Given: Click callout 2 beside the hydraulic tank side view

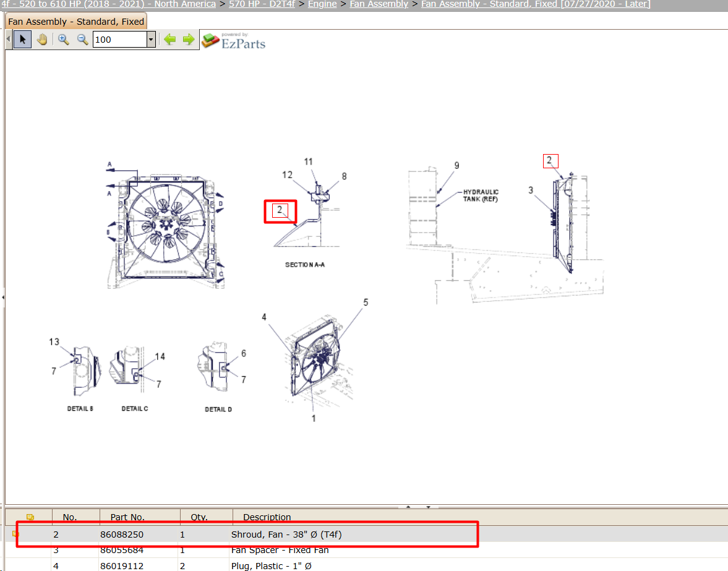Looking at the screenshot, I should click(x=550, y=161).
